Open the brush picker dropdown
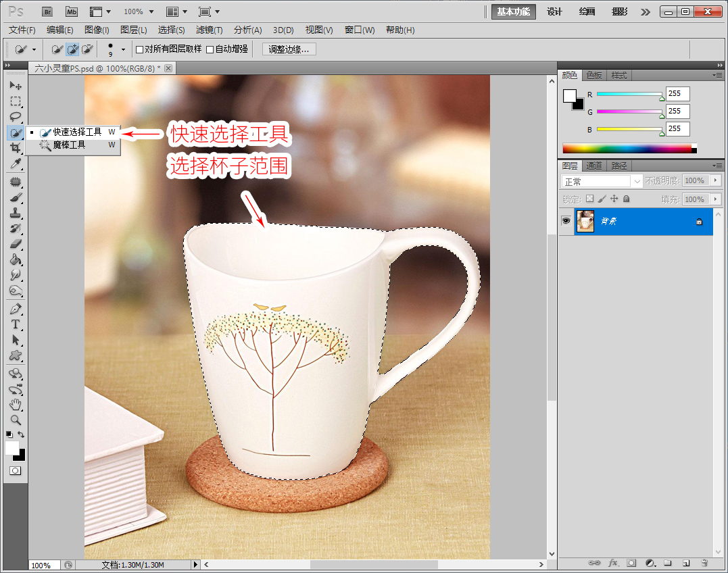 (x=123, y=49)
